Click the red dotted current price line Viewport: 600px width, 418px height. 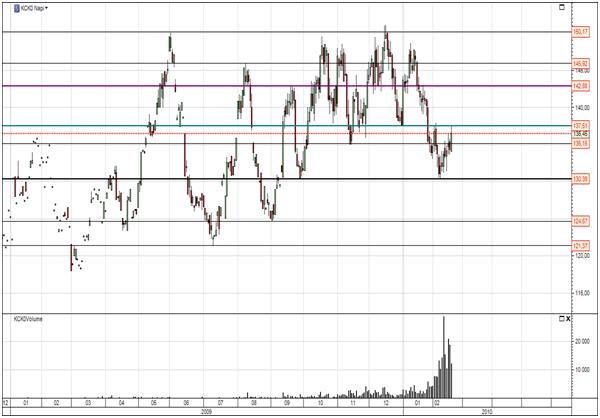click(300, 134)
